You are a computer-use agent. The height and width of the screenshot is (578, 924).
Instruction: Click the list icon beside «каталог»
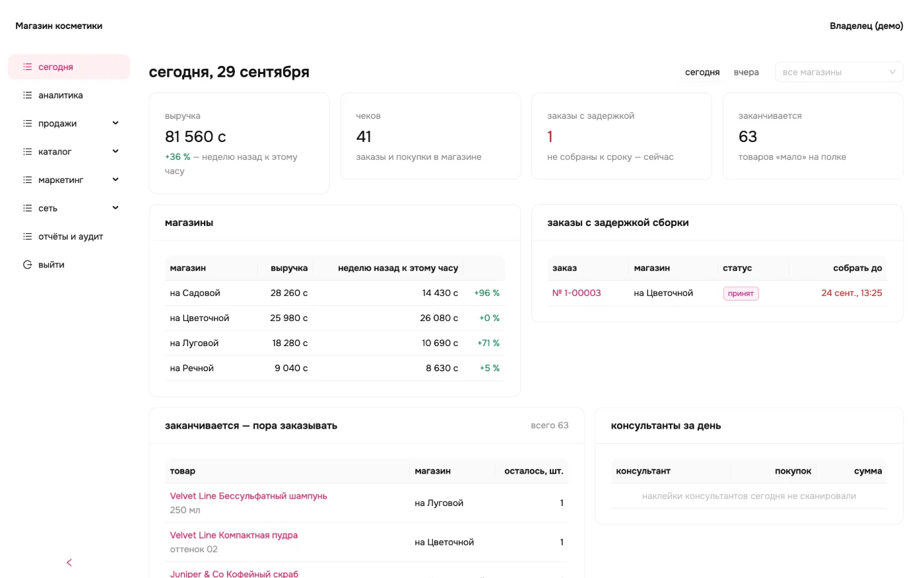pos(28,151)
